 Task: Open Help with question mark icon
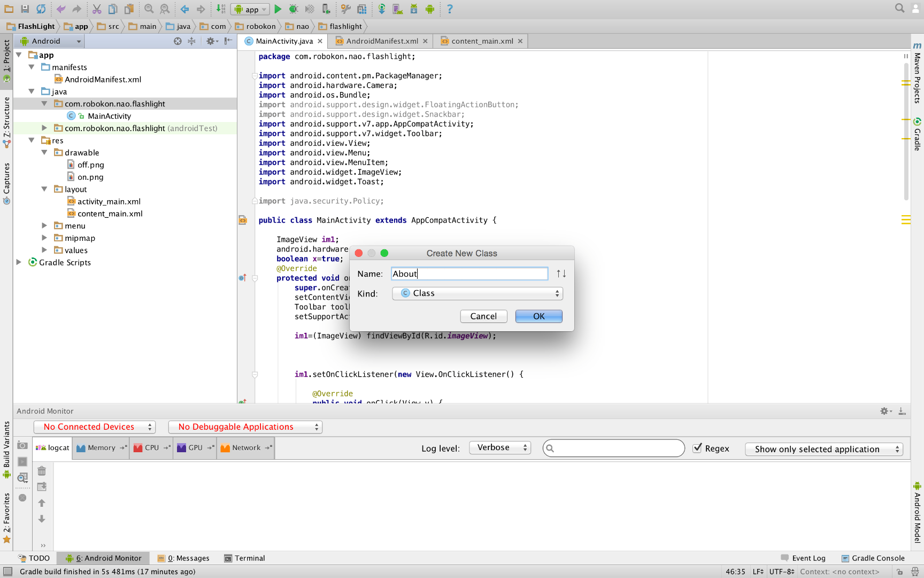[450, 9]
